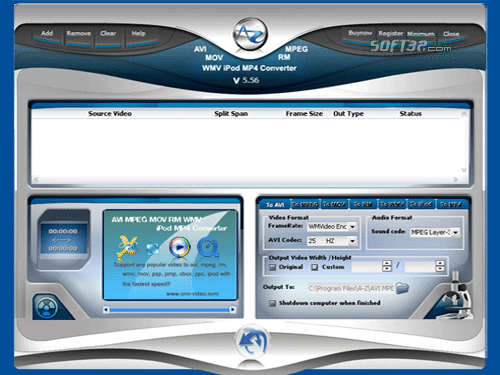The image size is (500, 375).
Task: Click the output video height input field
Action: click(x=420, y=266)
